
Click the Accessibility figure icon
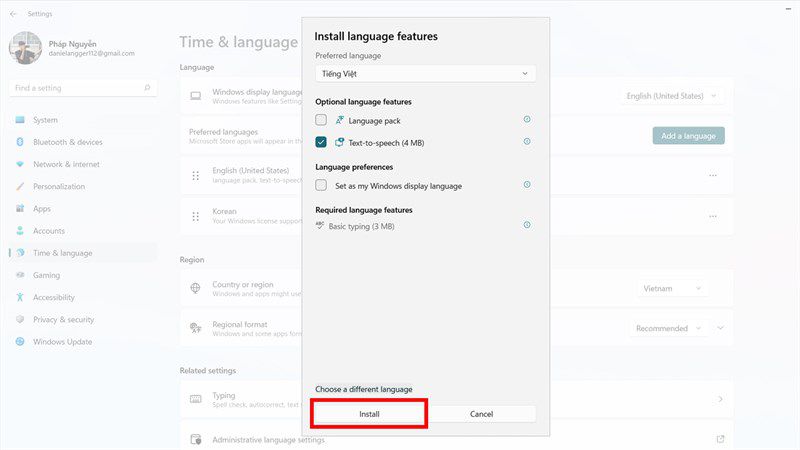[20, 297]
